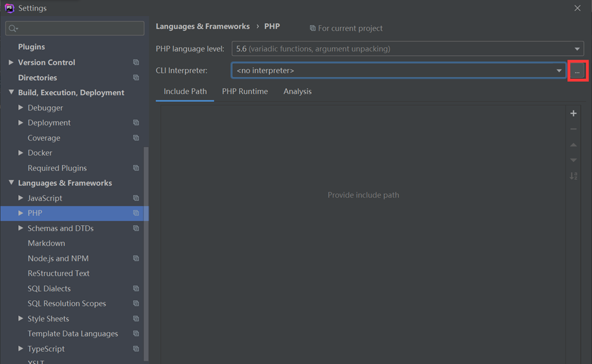This screenshot has height=364, width=592.
Task: Click the remove include path minus icon
Action: 574,129
